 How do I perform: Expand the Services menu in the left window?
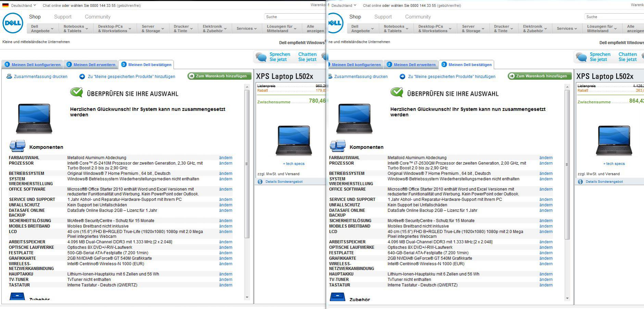[247, 28]
